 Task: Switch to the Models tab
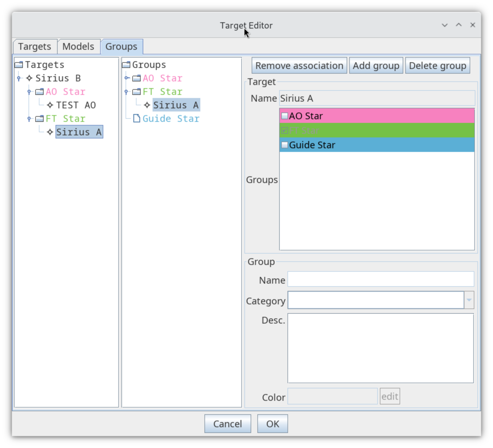(x=78, y=47)
